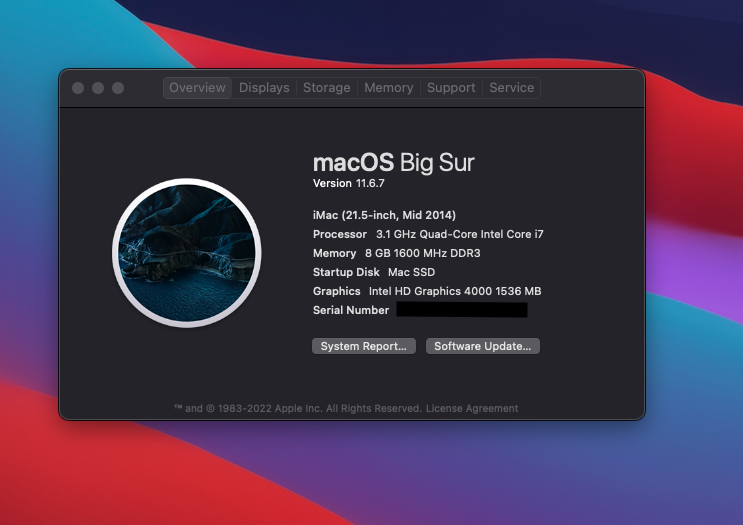The height and width of the screenshot is (525, 743).
Task: Open the System Report button
Action: point(363,346)
